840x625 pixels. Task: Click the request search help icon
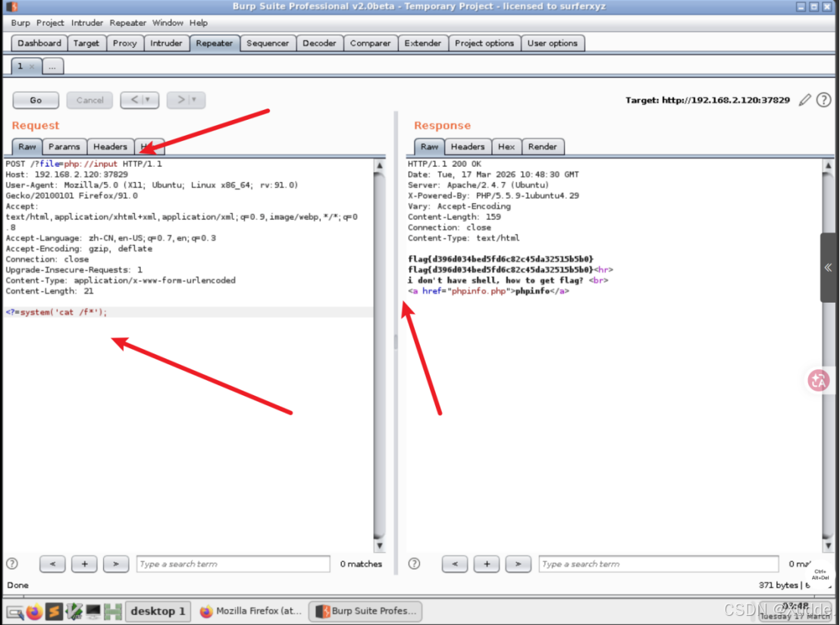pyautogui.click(x=12, y=564)
